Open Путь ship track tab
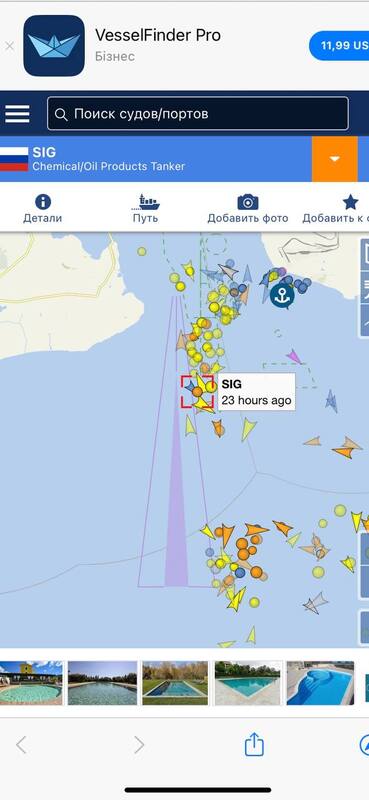 coord(145,209)
